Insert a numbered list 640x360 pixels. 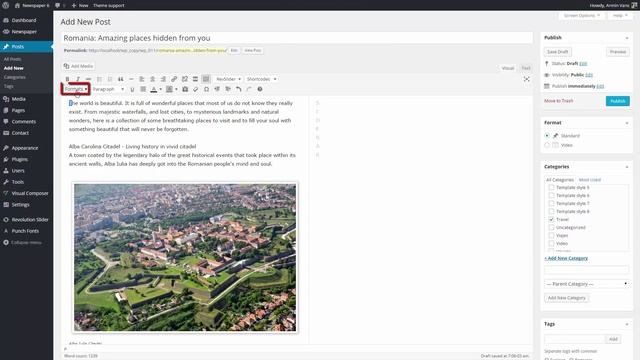pyautogui.click(x=110, y=79)
